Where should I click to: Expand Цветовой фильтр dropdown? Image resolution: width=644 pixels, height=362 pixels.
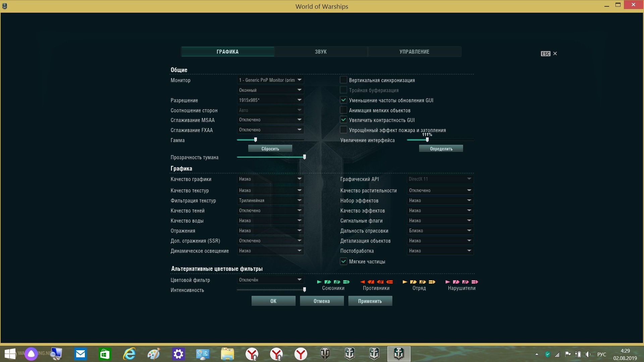270,280
